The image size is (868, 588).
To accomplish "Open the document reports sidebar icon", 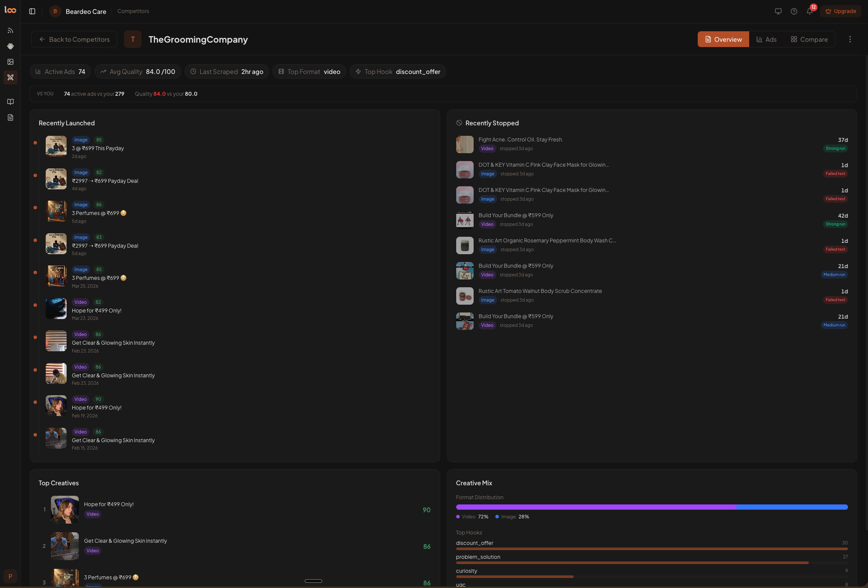I will 10,118.
